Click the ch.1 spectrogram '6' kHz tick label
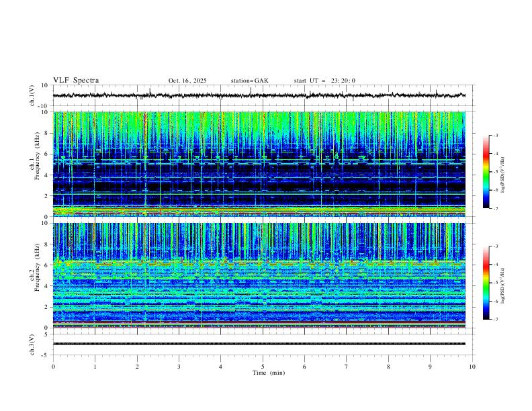Viewport: 532px width, 411px height. [46, 154]
